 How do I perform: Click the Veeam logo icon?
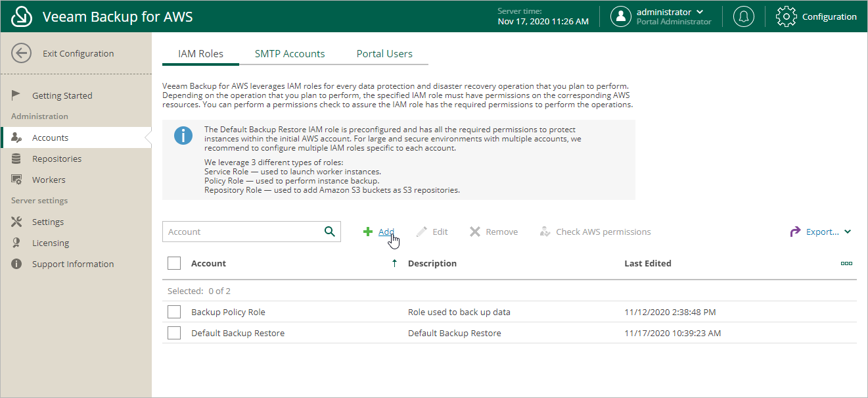point(22,16)
